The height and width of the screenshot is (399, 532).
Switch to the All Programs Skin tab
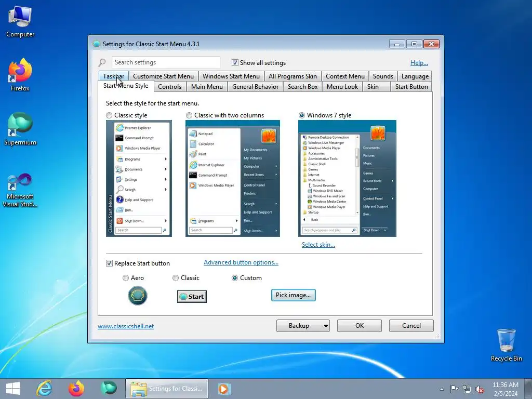(x=292, y=76)
